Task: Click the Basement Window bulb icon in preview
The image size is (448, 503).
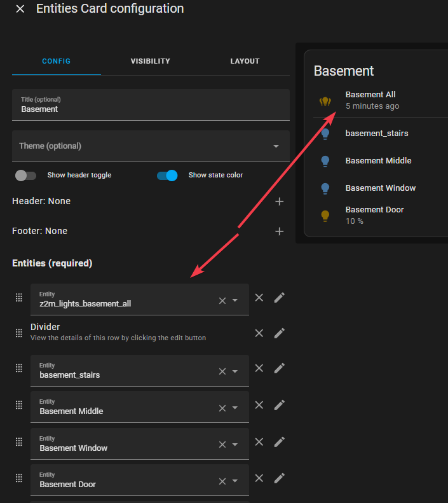Action: point(325,188)
